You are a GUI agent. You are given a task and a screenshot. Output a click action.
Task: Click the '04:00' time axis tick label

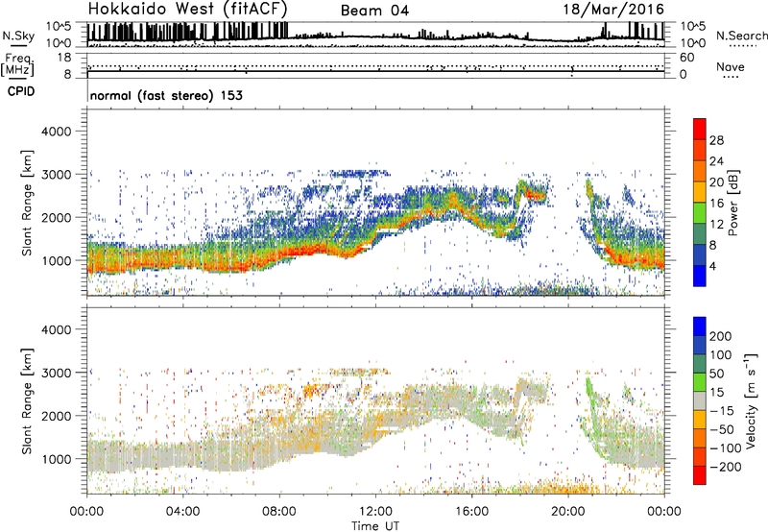[182, 512]
